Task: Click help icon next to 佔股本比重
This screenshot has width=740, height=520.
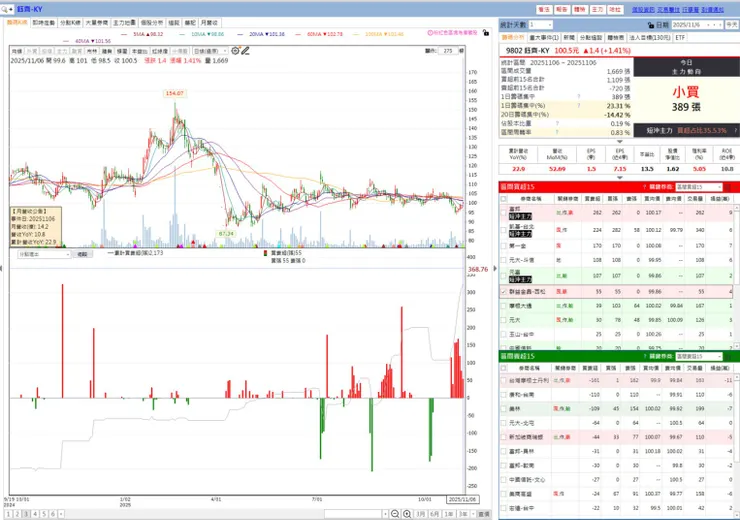Action: [x=557, y=124]
